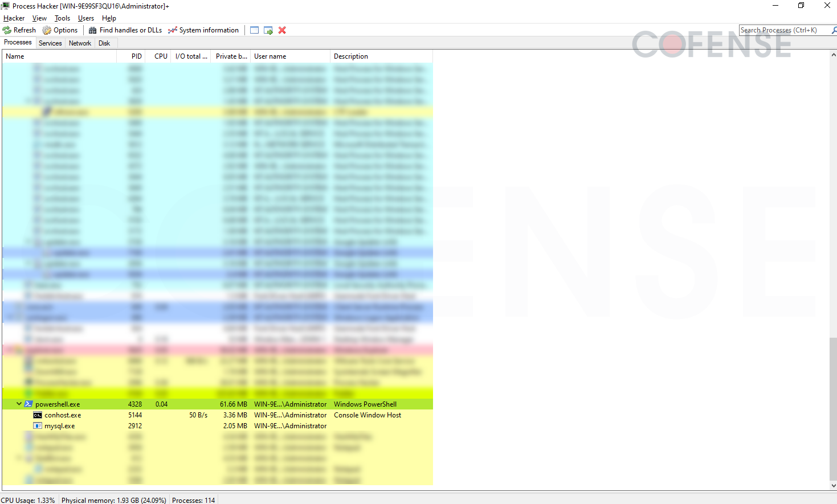Open the Users menu
This screenshot has width=837, height=504.
click(86, 18)
